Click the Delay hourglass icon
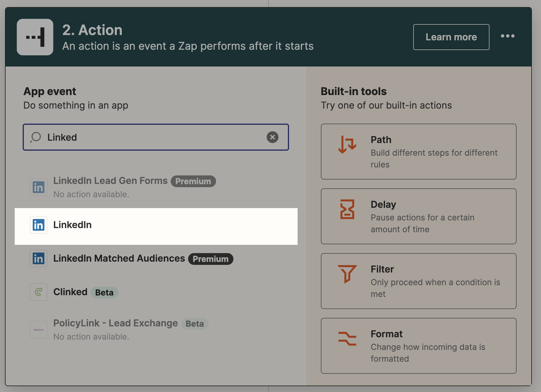541x392 pixels. click(347, 209)
